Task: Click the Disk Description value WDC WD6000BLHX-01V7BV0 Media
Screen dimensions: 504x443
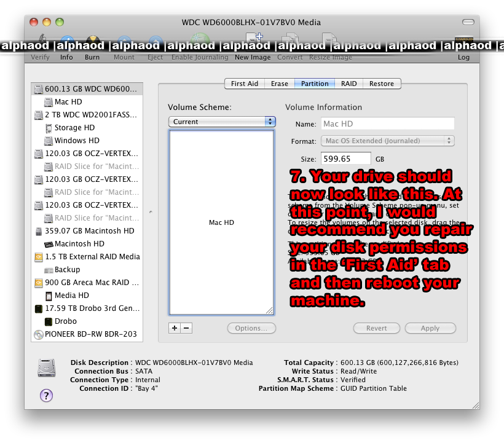Action: [x=194, y=363]
